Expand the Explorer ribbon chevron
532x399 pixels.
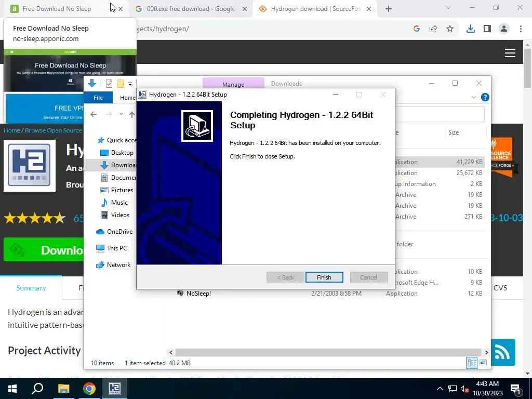point(474,97)
